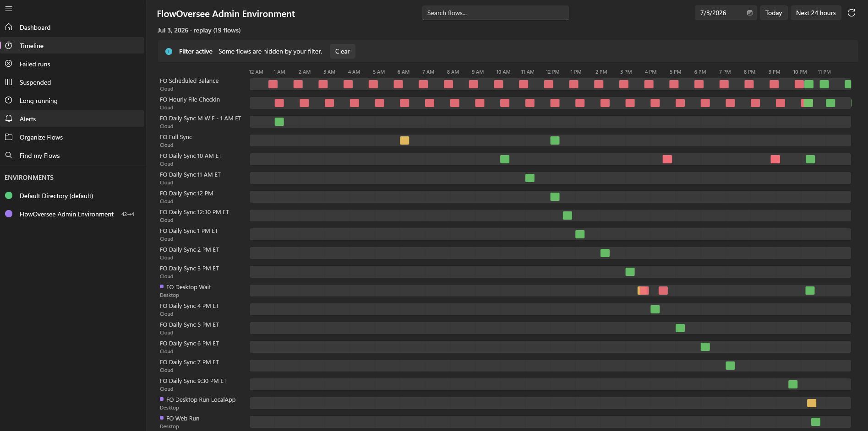Open Alerts section
The height and width of the screenshot is (431, 868).
pos(72,119)
